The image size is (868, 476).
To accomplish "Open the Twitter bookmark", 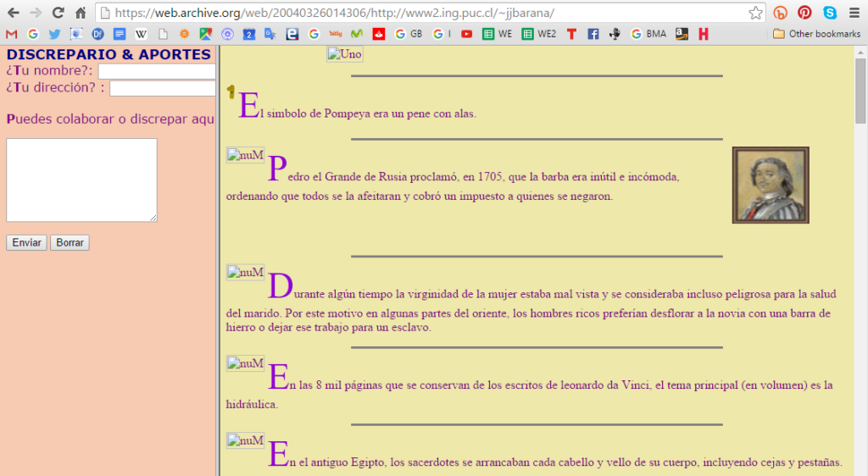I will click(x=54, y=34).
